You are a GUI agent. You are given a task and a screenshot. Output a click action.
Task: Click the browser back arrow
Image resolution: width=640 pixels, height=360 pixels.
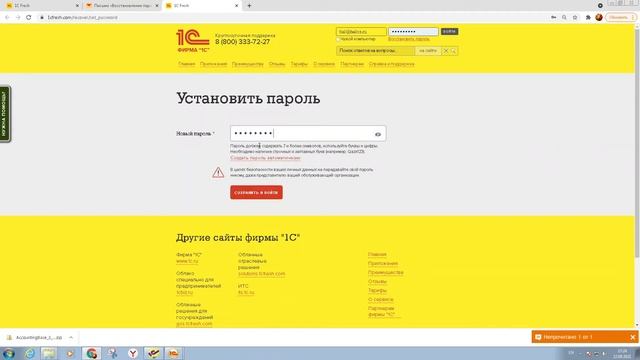coord(7,18)
